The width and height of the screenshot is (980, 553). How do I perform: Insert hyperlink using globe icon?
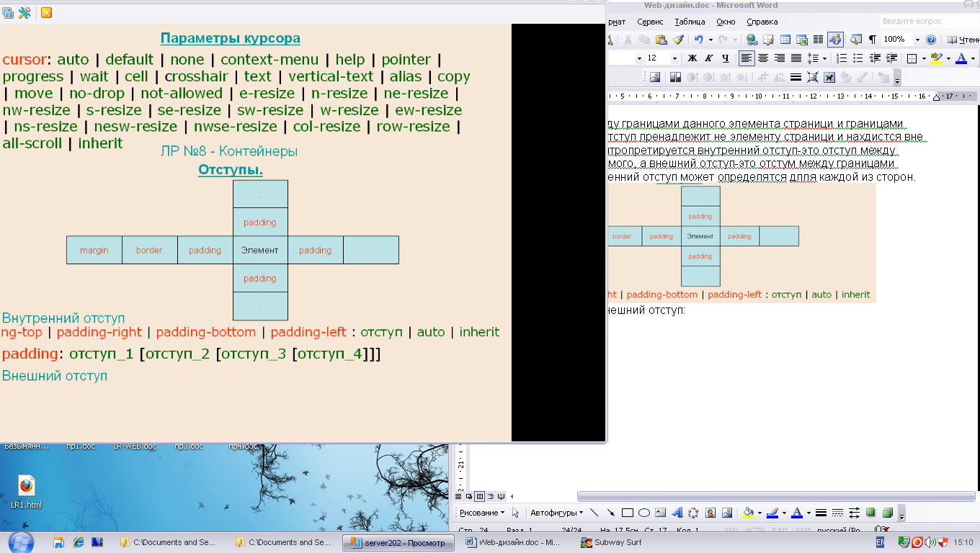point(752,40)
